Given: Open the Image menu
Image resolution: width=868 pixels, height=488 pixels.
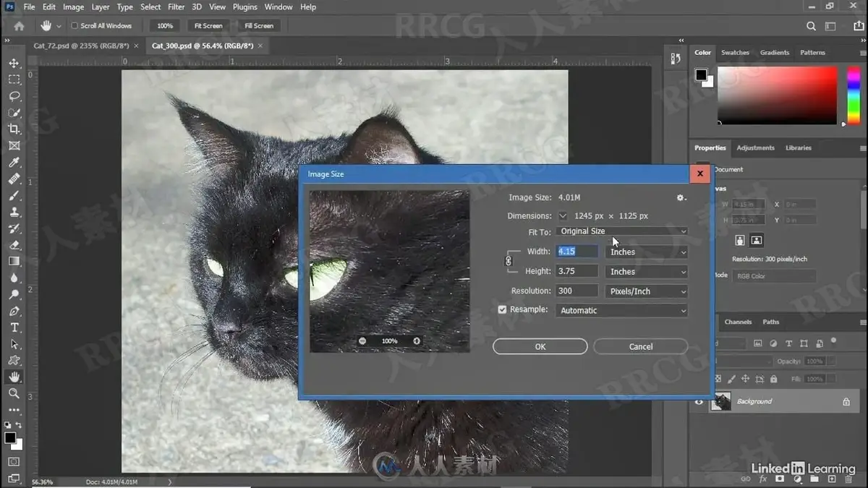Looking at the screenshot, I should (x=73, y=7).
